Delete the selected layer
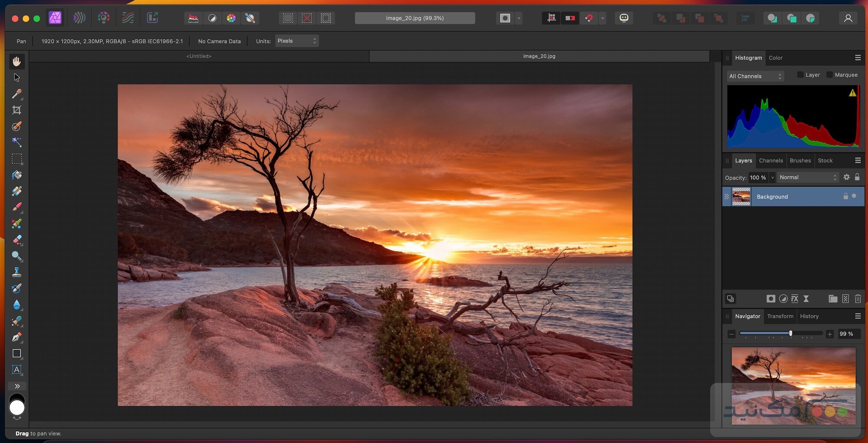This screenshot has height=443, width=868. (x=858, y=299)
